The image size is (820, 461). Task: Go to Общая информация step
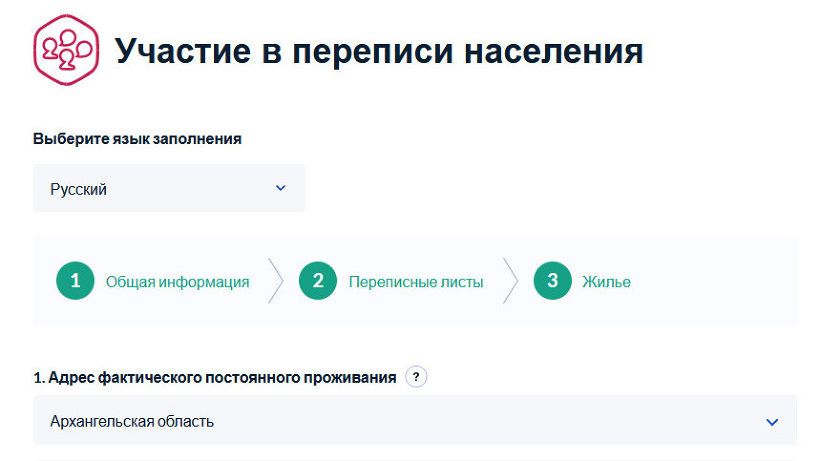[x=177, y=282]
